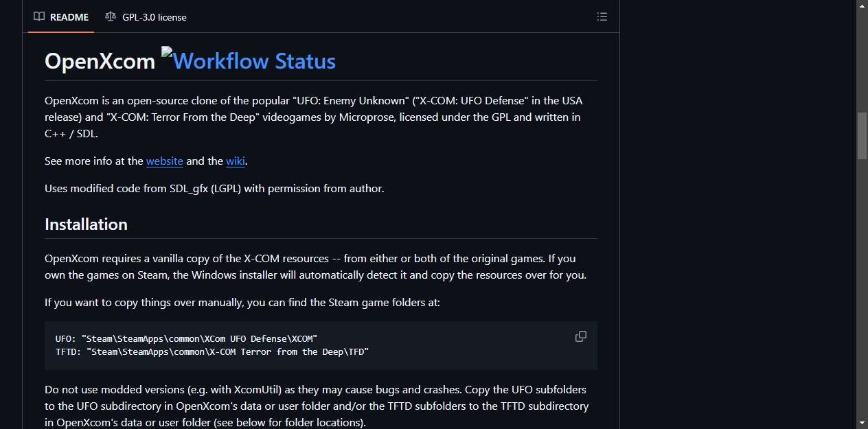Click the scales icon beside GPL-3.0 license
Screen dimensions: 868x429
111,16
